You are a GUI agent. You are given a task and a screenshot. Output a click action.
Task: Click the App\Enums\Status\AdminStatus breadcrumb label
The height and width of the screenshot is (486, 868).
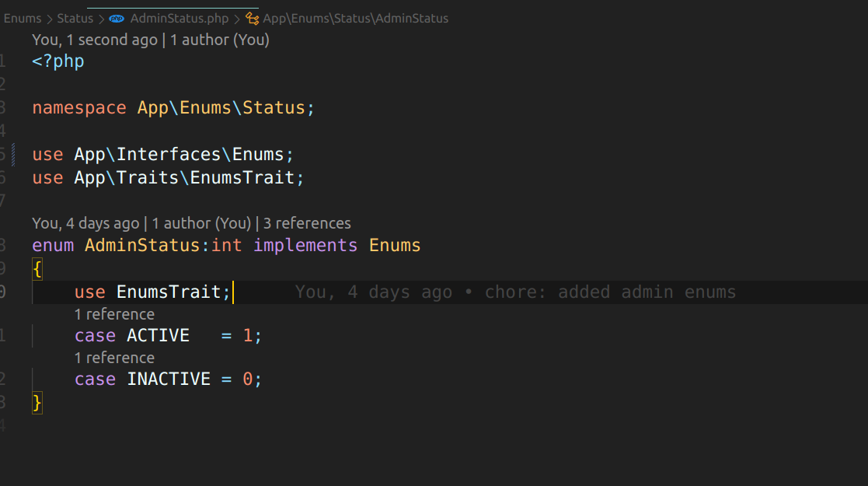355,18
